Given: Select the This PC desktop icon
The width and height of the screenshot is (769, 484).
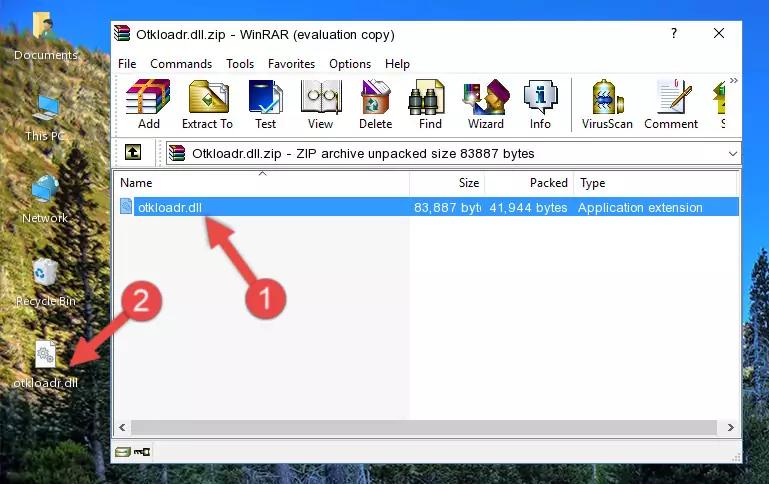Looking at the screenshot, I should coord(45,119).
